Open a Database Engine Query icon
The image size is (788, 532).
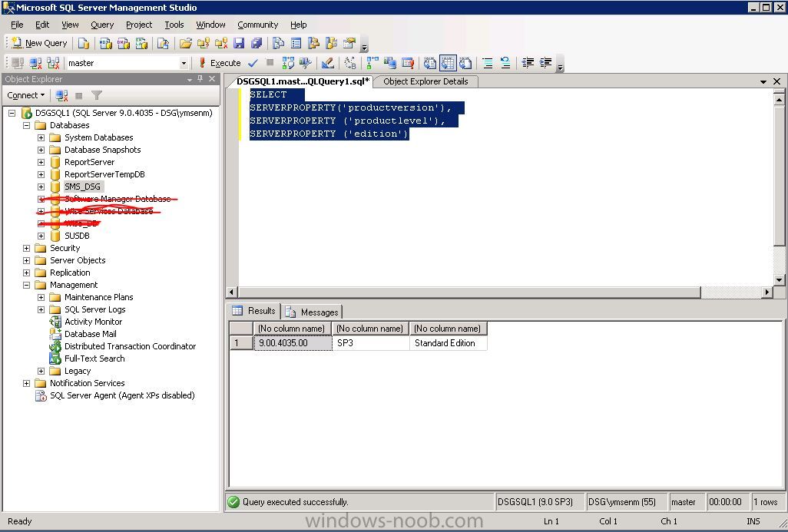tap(84, 43)
